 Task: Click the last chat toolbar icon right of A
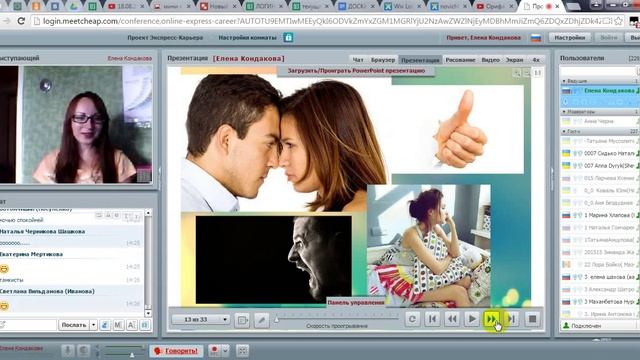pyautogui.click(x=145, y=325)
